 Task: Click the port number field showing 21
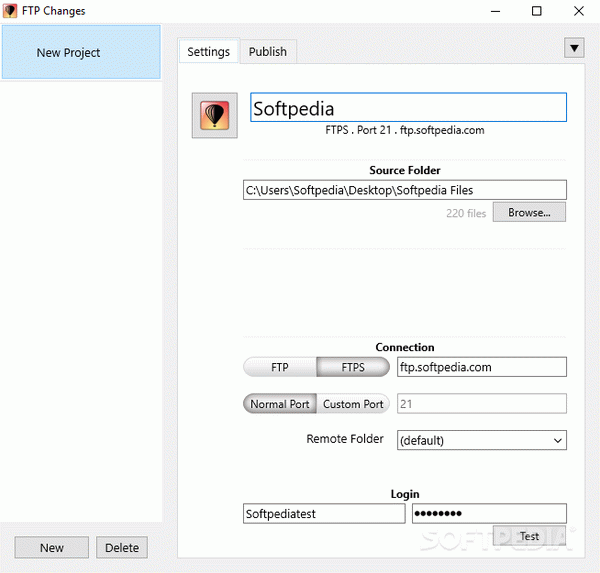482,404
